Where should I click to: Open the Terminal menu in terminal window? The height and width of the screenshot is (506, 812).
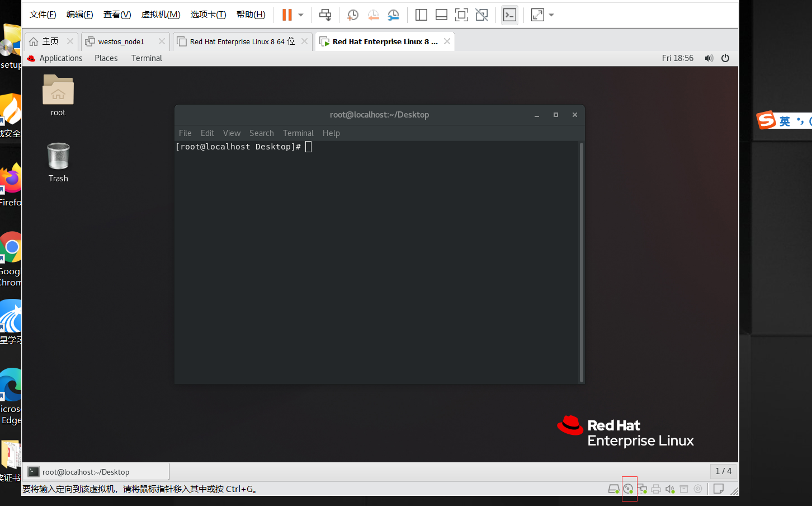[x=298, y=133]
